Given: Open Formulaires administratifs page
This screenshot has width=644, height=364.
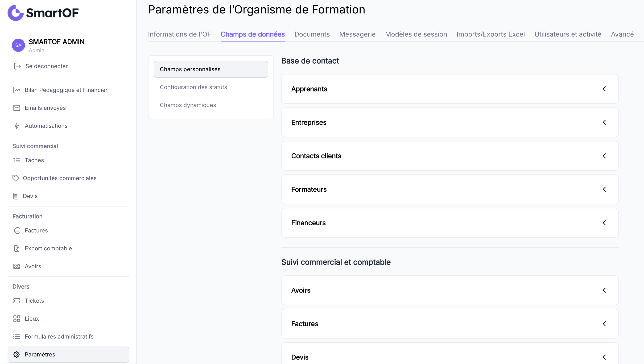Looking at the screenshot, I should (x=59, y=336).
